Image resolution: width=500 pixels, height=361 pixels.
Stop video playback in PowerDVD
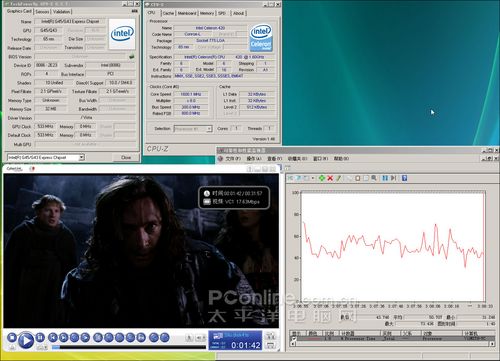pyautogui.click(x=12, y=337)
